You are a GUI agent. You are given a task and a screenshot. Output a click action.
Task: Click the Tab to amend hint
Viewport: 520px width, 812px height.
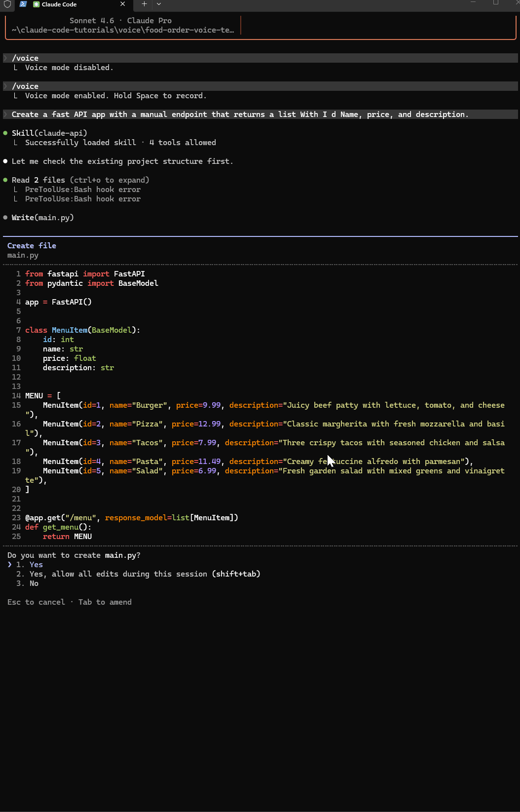coord(105,602)
